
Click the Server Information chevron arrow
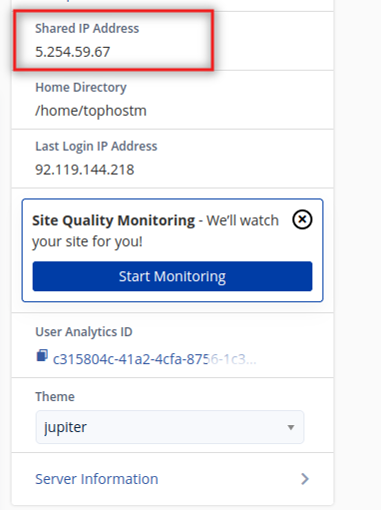[305, 479]
